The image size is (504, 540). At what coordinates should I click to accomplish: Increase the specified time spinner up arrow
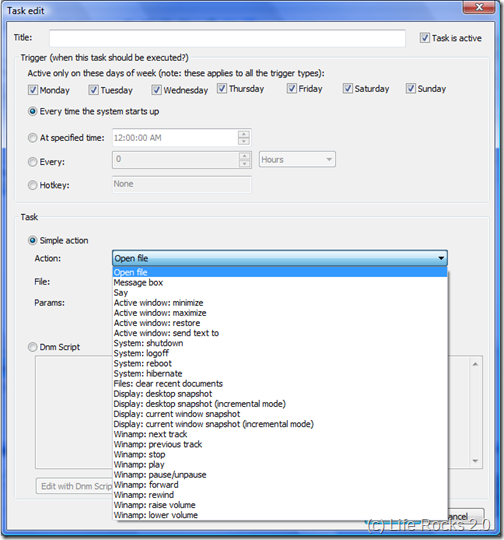click(x=244, y=134)
